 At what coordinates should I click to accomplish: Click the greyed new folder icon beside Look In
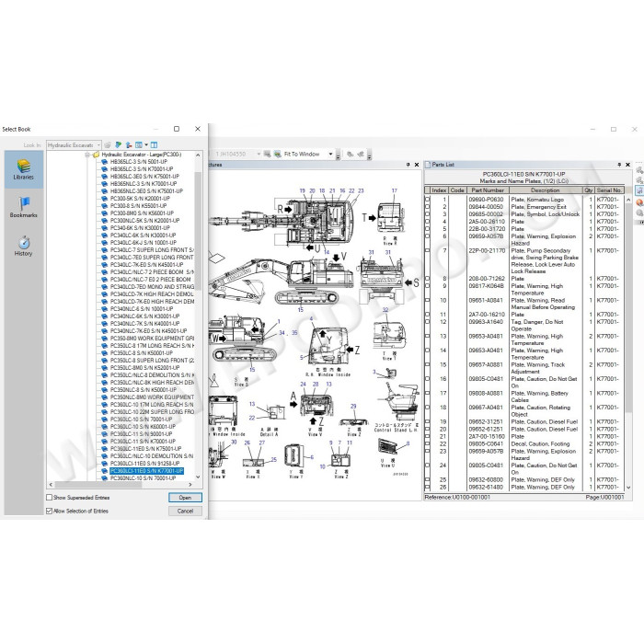[108, 145]
